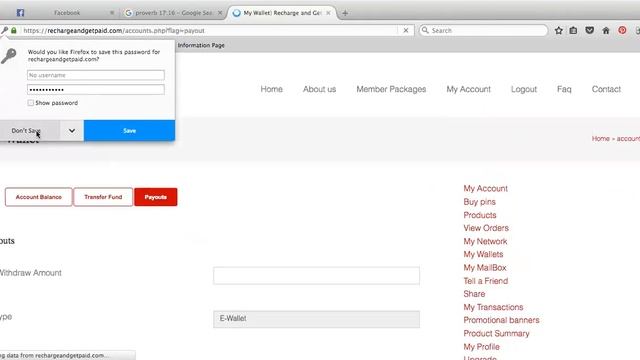Screen dimensions: 640x360
Task: Close the My Wallet tab
Action: point(328,13)
